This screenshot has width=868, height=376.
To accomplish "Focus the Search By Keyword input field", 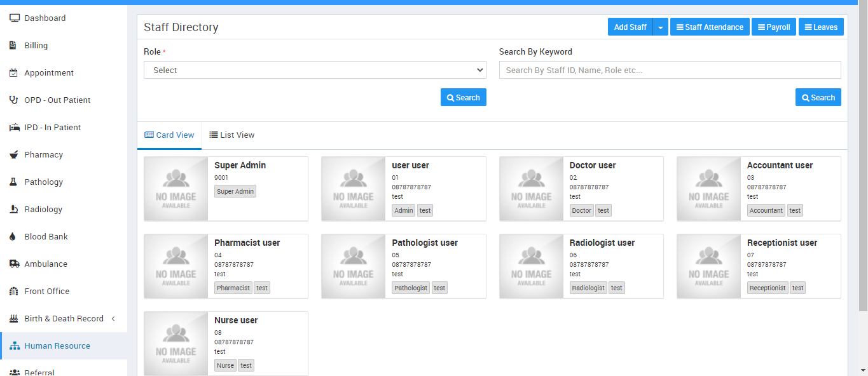I will pyautogui.click(x=670, y=70).
